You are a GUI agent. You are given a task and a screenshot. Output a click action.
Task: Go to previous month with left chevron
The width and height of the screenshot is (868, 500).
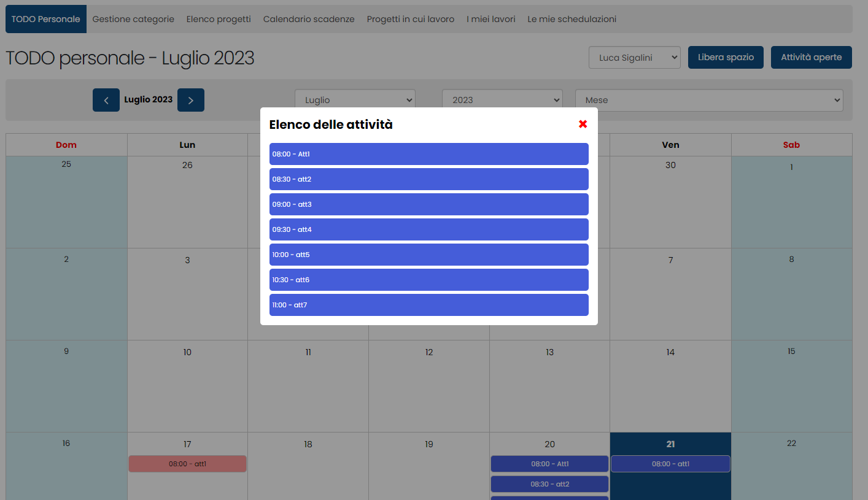coord(106,100)
